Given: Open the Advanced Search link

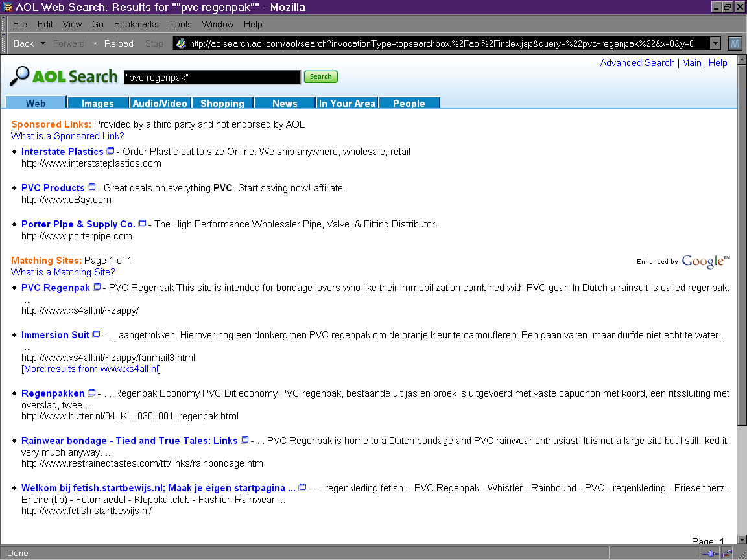Looking at the screenshot, I should pos(637,63).
